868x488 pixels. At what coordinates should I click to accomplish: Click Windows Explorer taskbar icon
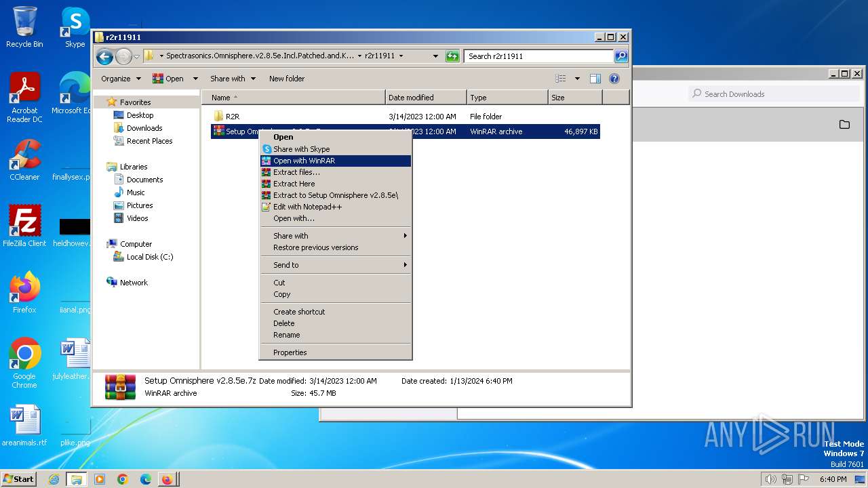pyautogui.click(x=77, y=479)
